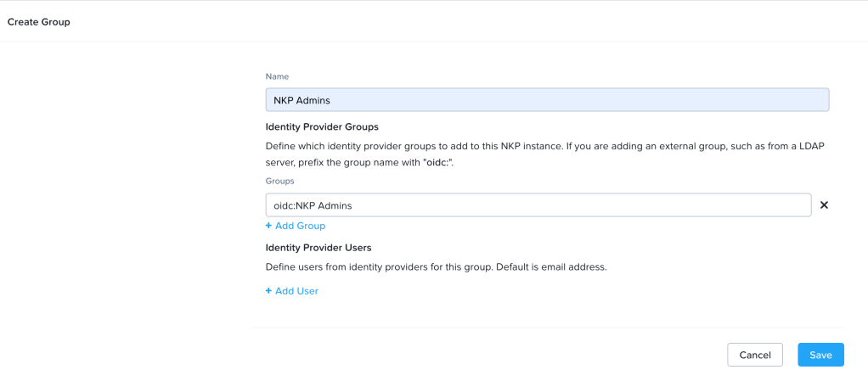The height and width of the screenshot is (381, 868).
Task: Save the new group
Action: pyautogui.click(x=820, y=355)
